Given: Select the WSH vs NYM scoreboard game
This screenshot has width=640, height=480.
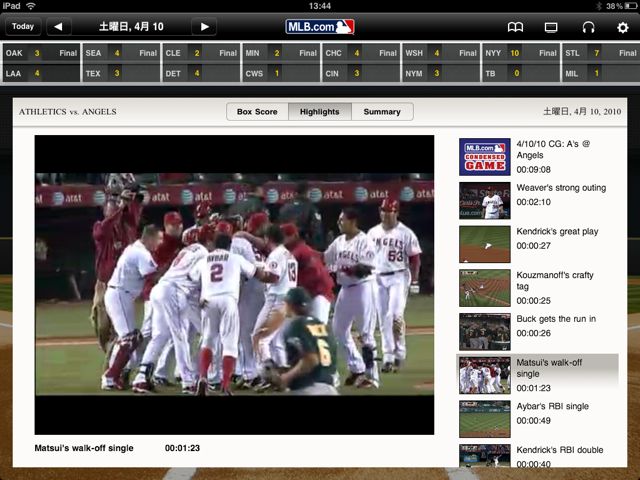Looking at the screenshot, I should click(441, 63).
